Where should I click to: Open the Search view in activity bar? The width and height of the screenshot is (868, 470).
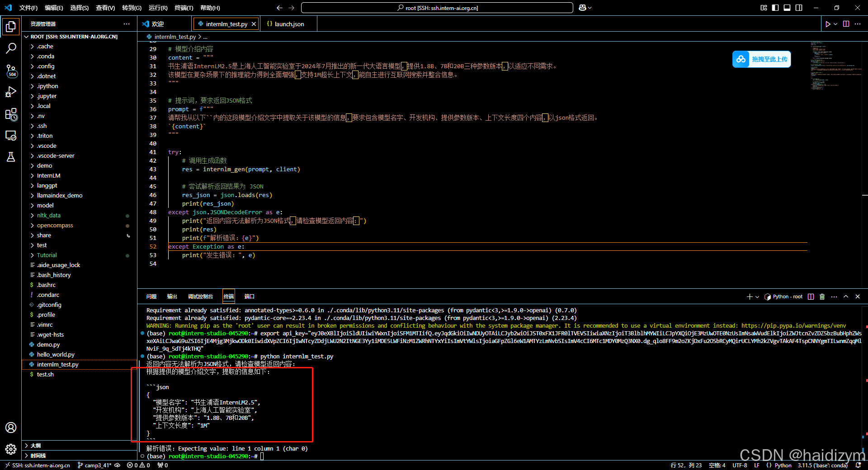11,48
